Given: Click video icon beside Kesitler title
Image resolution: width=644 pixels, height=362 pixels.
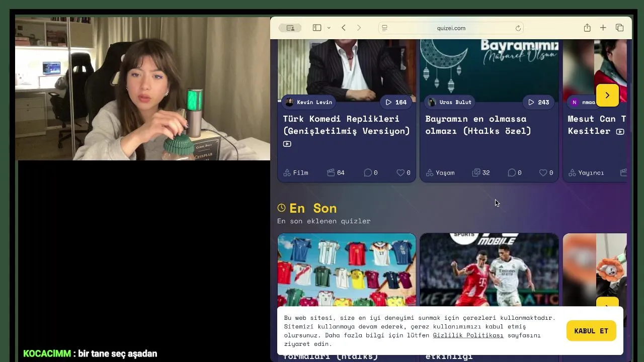Looking at the screenshot, I should (x=620, y=131).
